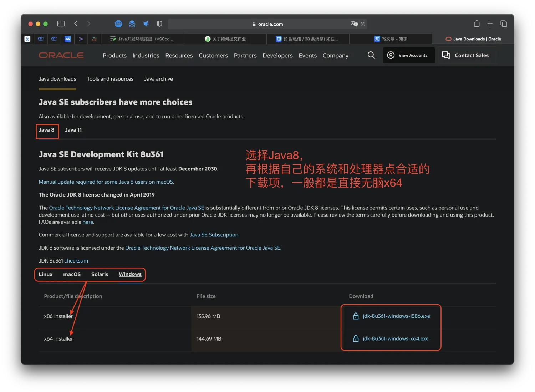Click the spy-glasses extension icon
Screen dimensions: 535x392
point(132,24)
